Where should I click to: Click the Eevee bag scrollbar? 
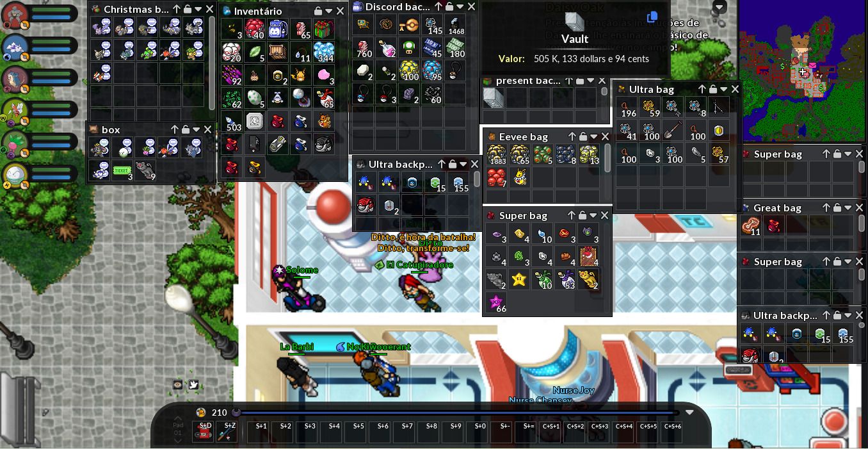tap(607, 158)
